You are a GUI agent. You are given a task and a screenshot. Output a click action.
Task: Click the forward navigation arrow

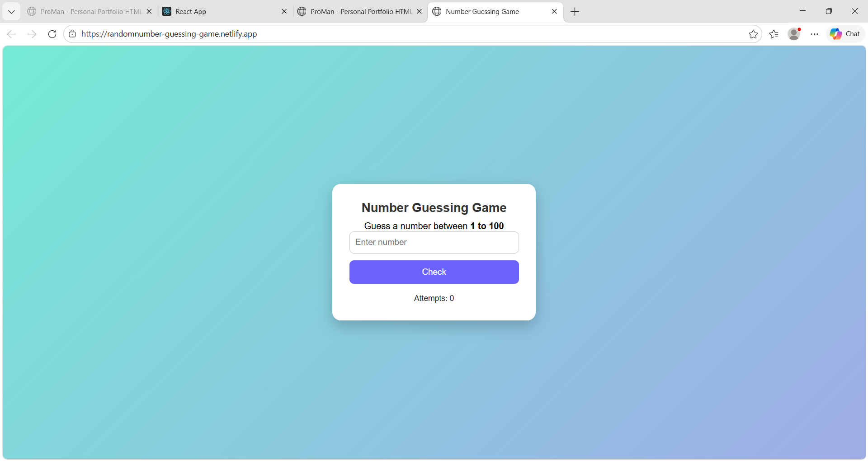32,34
